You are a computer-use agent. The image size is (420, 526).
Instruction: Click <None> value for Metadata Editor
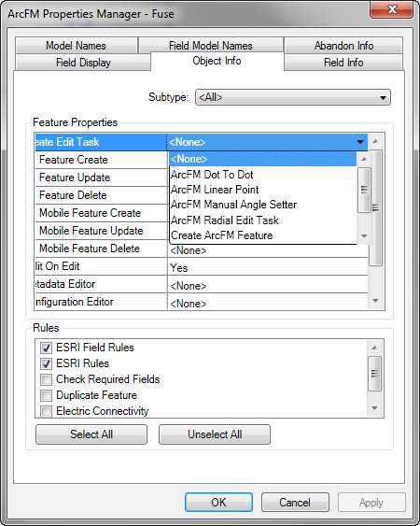[x=268, y=286]
